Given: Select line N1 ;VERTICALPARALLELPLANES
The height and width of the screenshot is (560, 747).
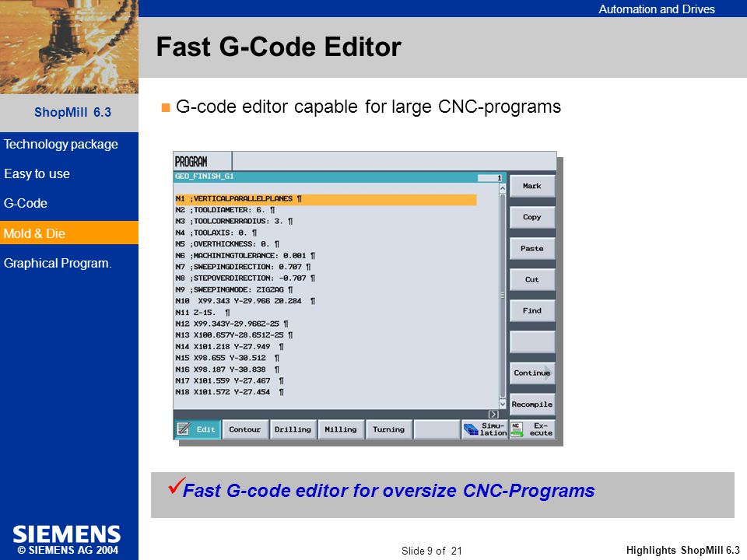Looking at the screenshot, I should pos(325,199).
